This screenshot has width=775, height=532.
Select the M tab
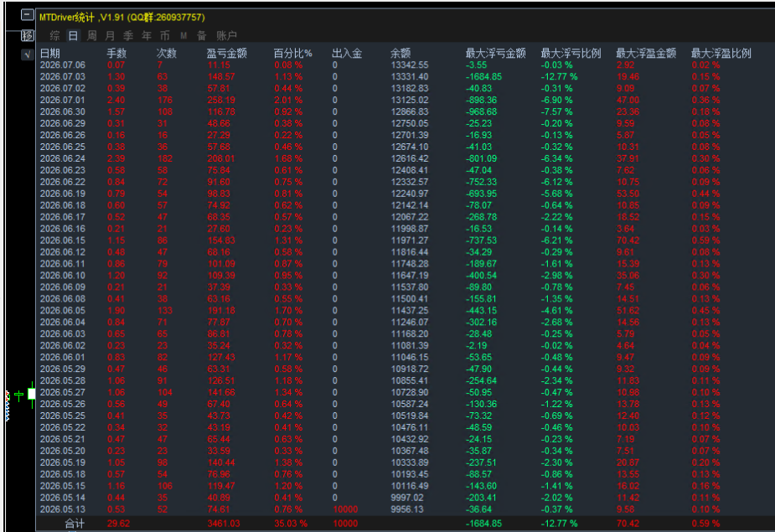pos(183,35)
